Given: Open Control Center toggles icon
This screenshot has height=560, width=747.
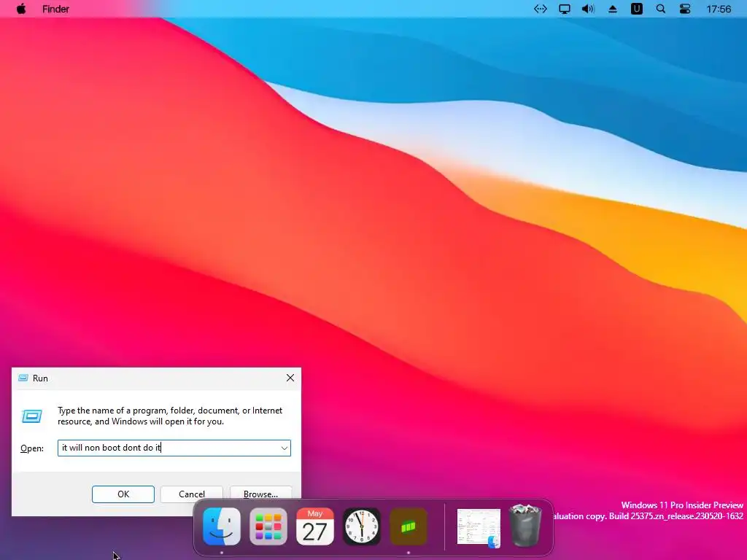Looking at the screenshot, I should 684,9.
